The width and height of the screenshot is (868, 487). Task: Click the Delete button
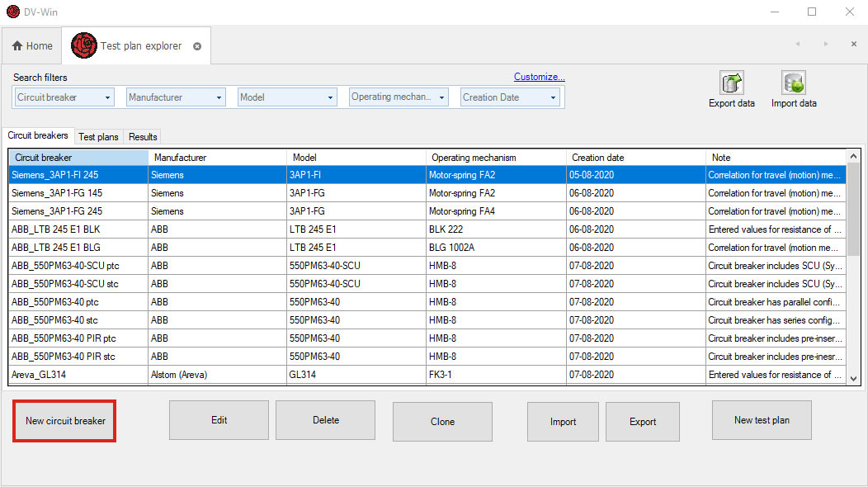pos(325,420)
